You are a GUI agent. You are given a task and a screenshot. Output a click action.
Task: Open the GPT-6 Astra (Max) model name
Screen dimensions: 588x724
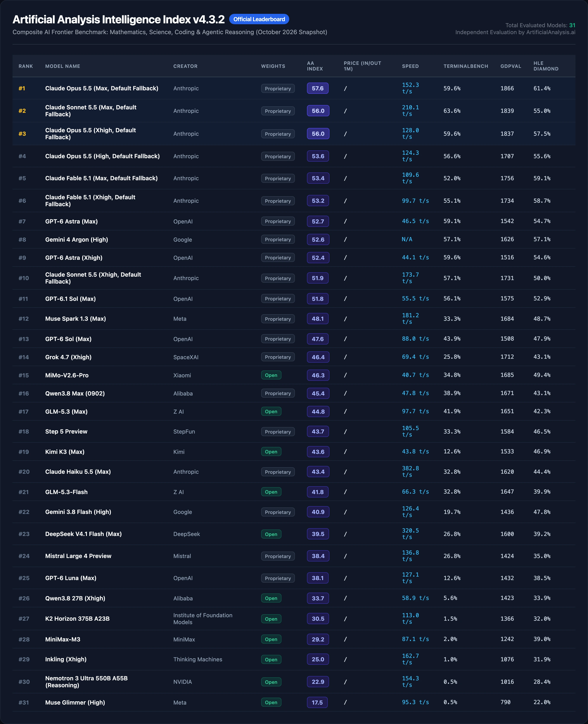[72, 222]
